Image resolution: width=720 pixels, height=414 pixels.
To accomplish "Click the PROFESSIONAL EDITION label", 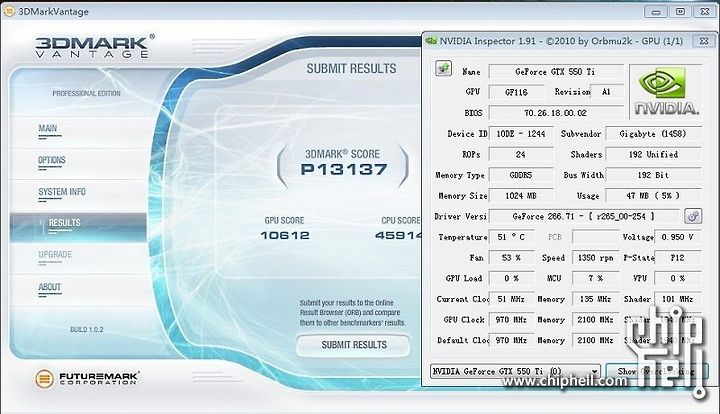I will [86, 93].
